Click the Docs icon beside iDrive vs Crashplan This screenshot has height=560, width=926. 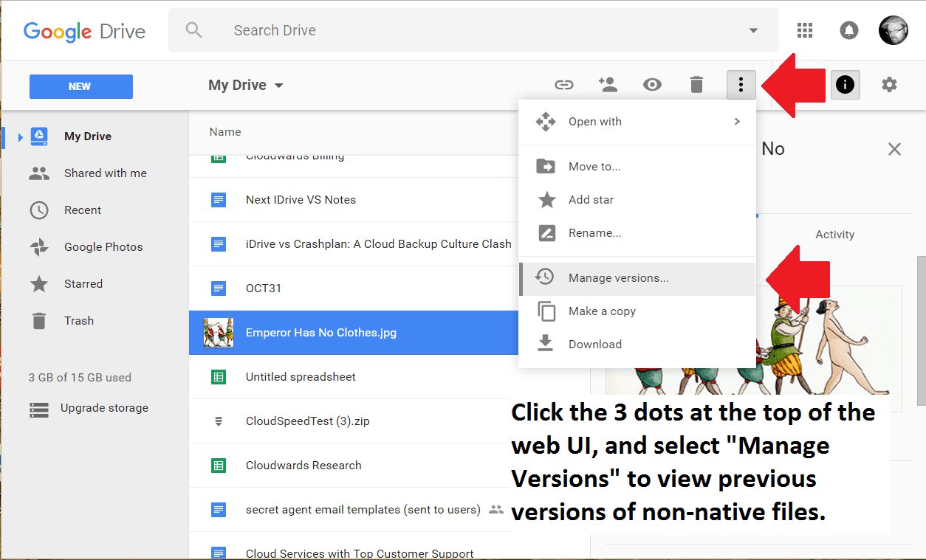[219, 244]
